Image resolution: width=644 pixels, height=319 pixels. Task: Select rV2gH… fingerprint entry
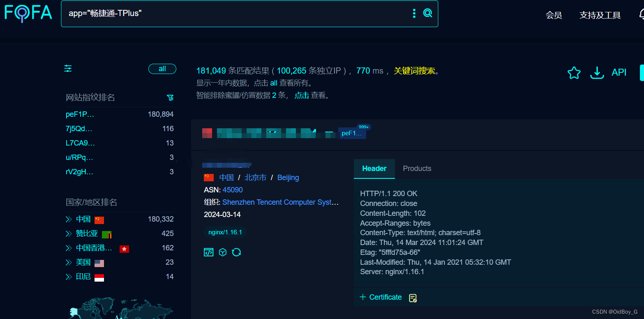80,172
